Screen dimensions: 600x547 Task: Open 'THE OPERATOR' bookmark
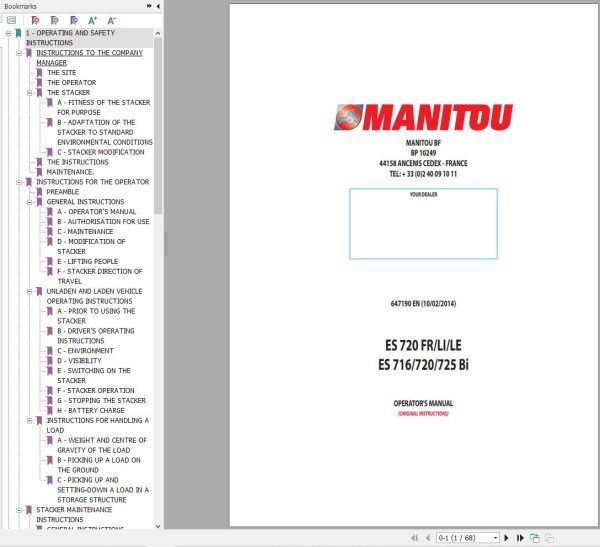pos(72,83)
